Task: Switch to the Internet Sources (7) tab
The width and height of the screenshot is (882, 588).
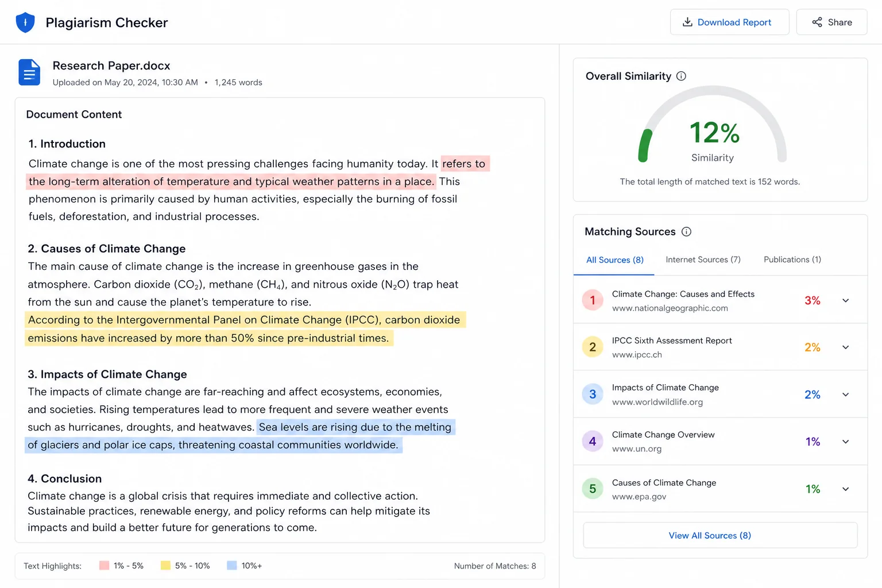Action: (703, 260)
